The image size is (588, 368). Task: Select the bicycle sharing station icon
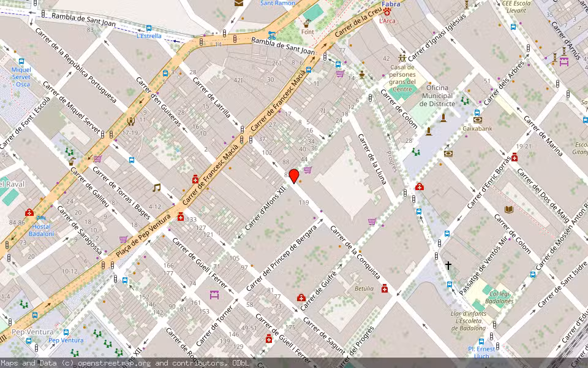pos(272,36)
